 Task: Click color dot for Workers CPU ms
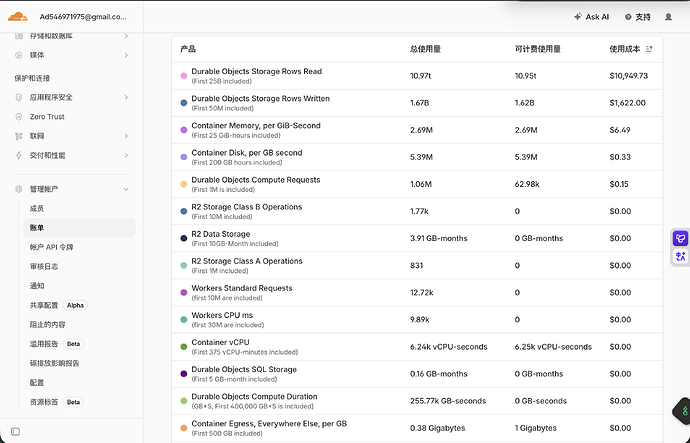pos(184,320)
